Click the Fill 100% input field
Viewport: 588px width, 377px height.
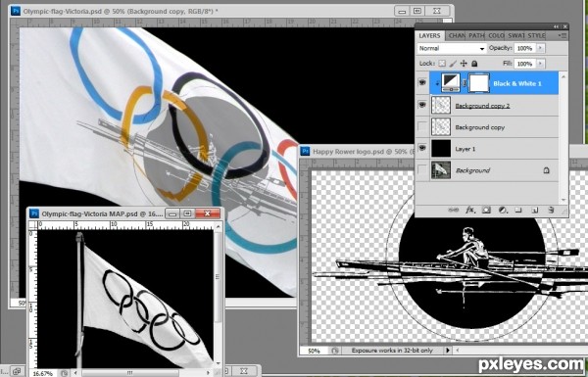tap(525, 64)
